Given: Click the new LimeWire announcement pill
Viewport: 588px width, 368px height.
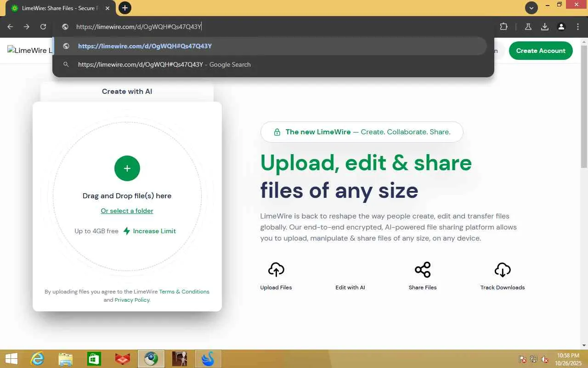Looking at the screenshot, I should click(362, 132).
